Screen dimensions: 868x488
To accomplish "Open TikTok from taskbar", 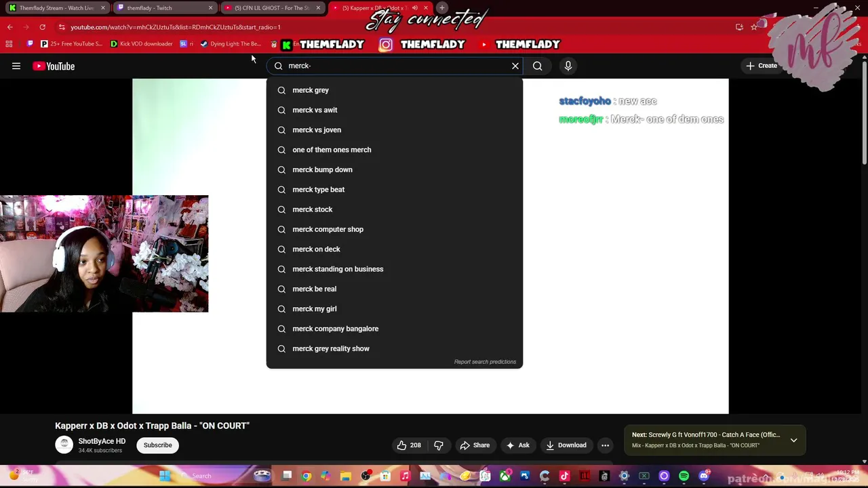I will click(564, 476).
